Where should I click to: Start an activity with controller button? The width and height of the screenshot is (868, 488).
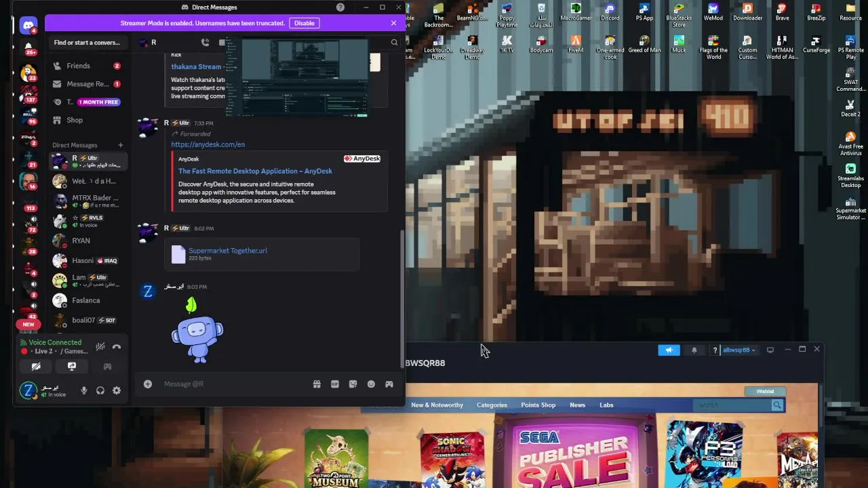(x=107, y=367)
